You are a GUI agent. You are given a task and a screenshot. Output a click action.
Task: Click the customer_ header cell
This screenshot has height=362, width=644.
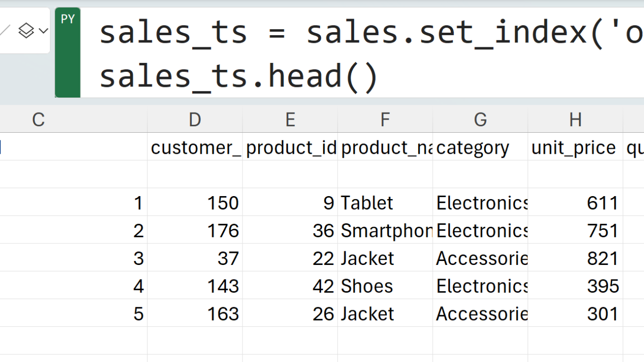195,147
